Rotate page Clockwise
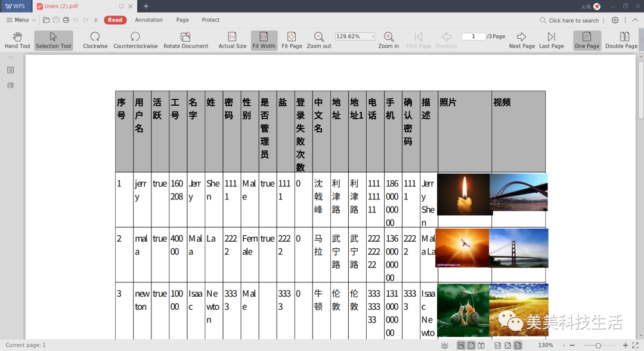 pyautogui.click(x=95, y=40)
